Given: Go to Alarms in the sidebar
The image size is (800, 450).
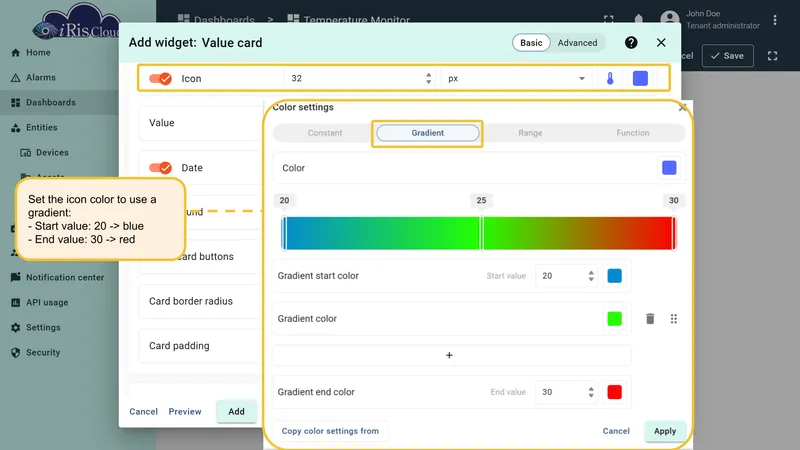Looking at the screenshot, I should 40,78.
